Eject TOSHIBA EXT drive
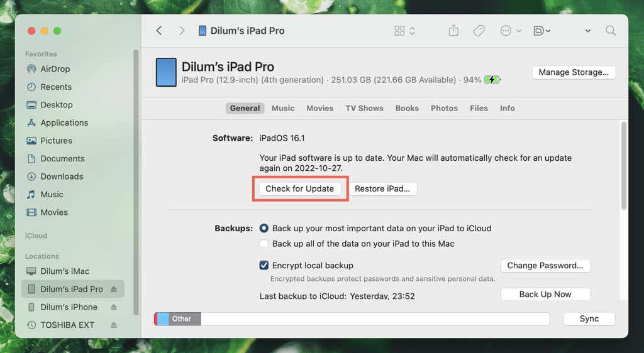This screenshot has height=353, width=644. 114,325
